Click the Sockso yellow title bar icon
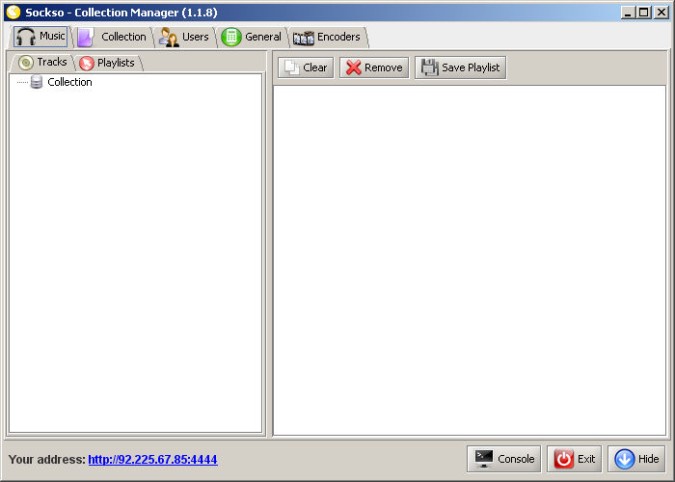 (13, 12)
